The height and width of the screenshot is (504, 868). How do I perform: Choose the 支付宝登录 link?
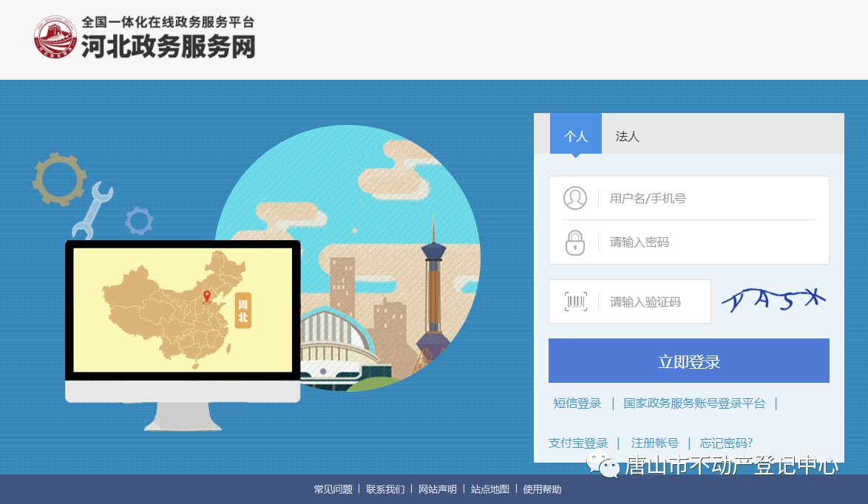coord(577,443)
